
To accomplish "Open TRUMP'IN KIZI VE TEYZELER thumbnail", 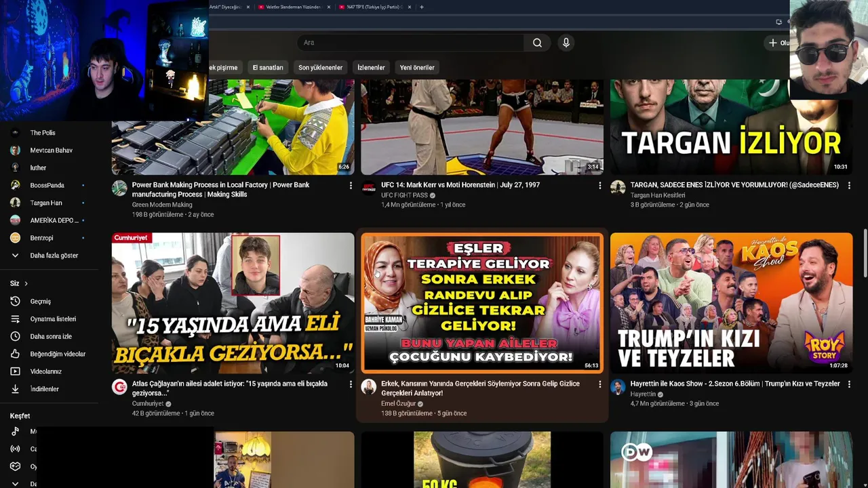I will tap(731, 303).
